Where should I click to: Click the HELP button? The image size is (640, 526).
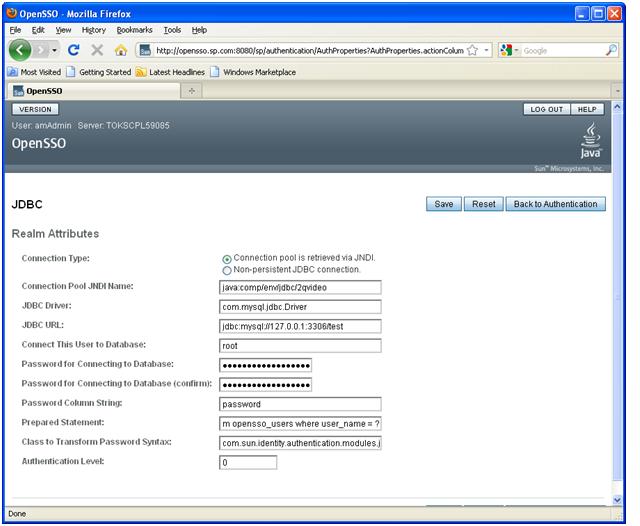pyautogui.click(x=587, y=109)
